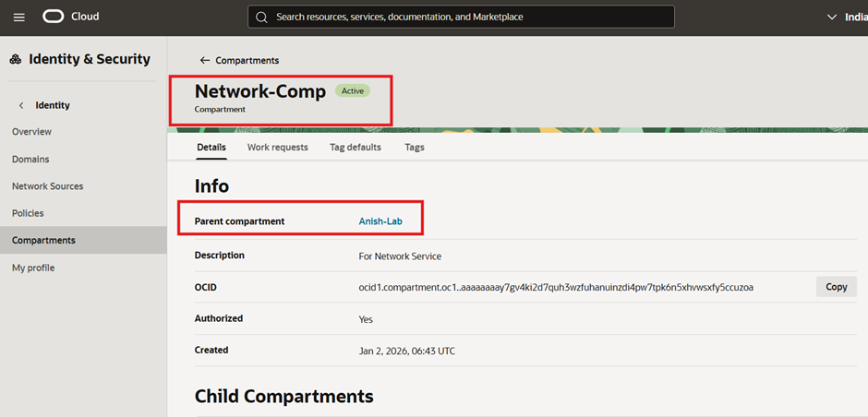The height and width of the screenshot is (417, 868).
Task: Switch to the Details tab
Action: tap(211, 148)
